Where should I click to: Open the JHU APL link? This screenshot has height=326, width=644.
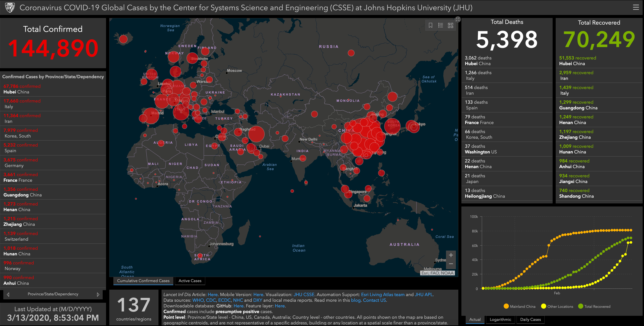424,294
